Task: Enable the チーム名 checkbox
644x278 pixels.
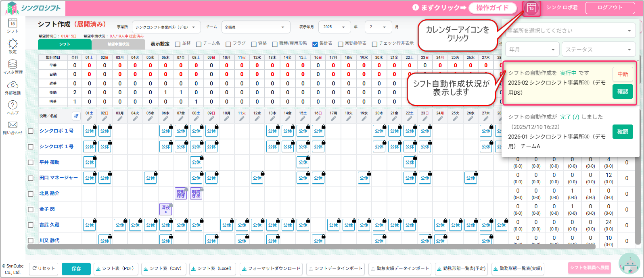Action: click(x=199, y=44)
